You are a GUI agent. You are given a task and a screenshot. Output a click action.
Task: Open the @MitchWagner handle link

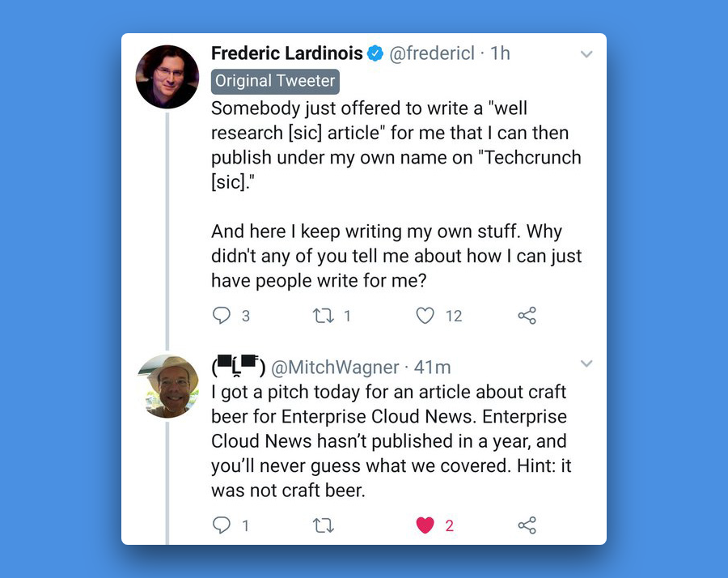click(x=335, y=367)
